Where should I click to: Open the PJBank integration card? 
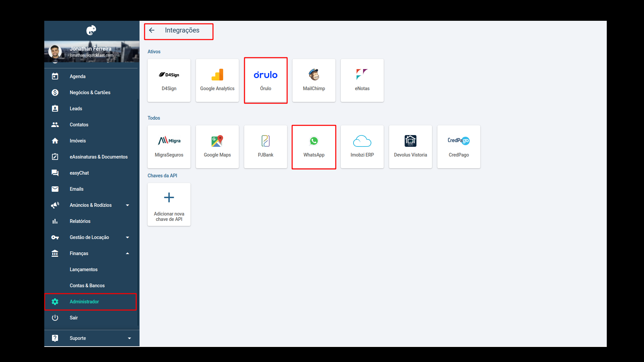coord(266,147)
